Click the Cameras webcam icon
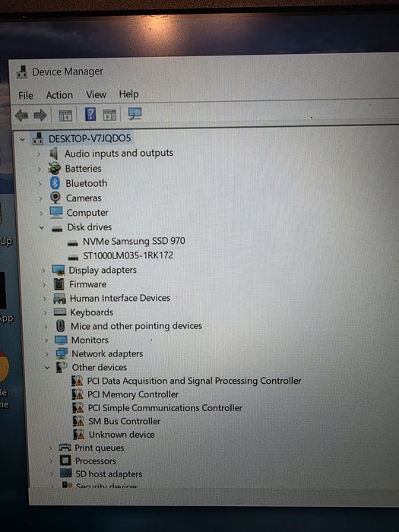The width and height of the screenshot is (399, 532). click(55, 198)
